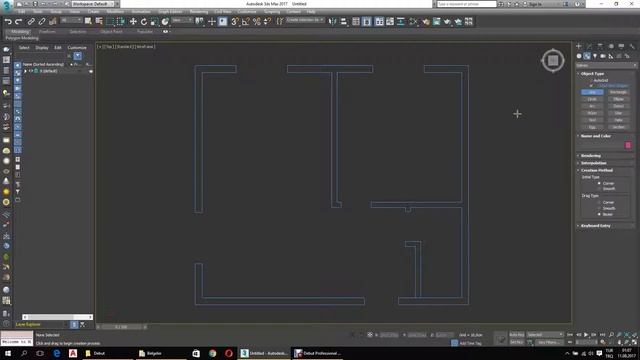Viewport: 640px width, 360px height.
Task: Select the Select and Scale tool
Action: tap(154, 22)
